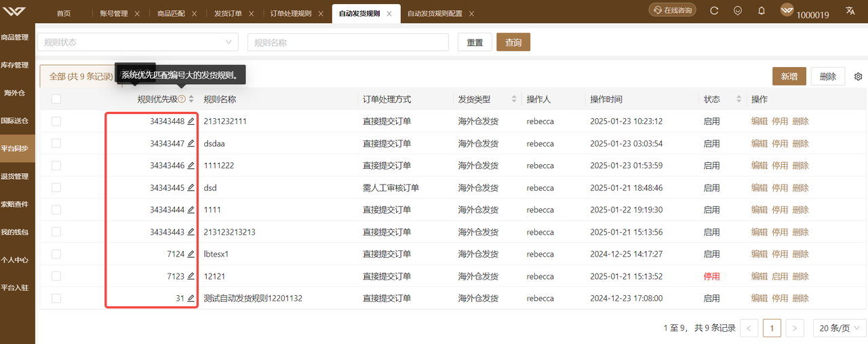Click 删除 link for rule lbtesx1
Image resolution: width=868 pixels, height=344 pixels.
click(800, 254)
